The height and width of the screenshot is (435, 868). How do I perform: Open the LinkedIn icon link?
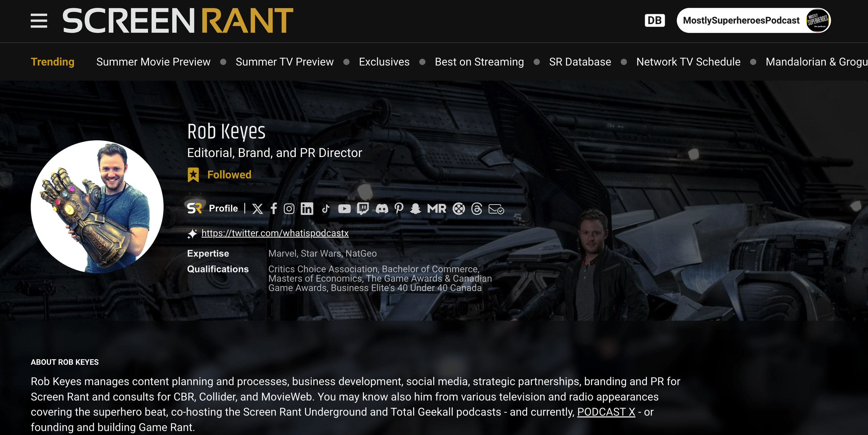click(307, 208)
